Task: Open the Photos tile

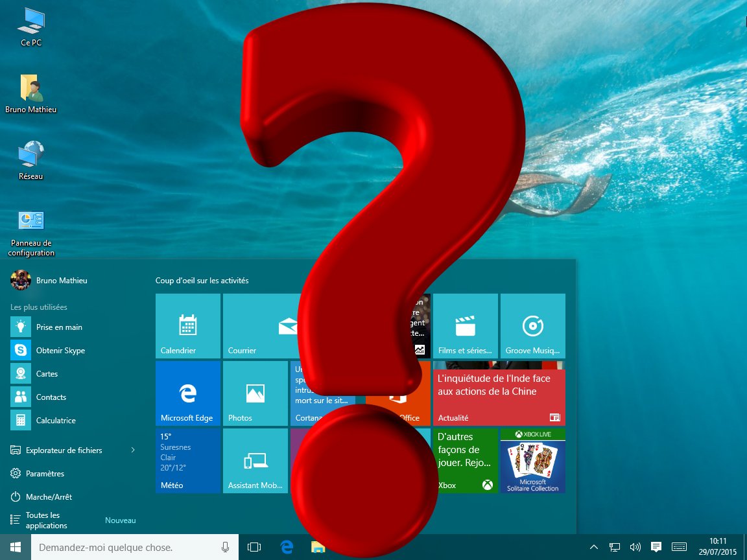Action: (255, 393)
